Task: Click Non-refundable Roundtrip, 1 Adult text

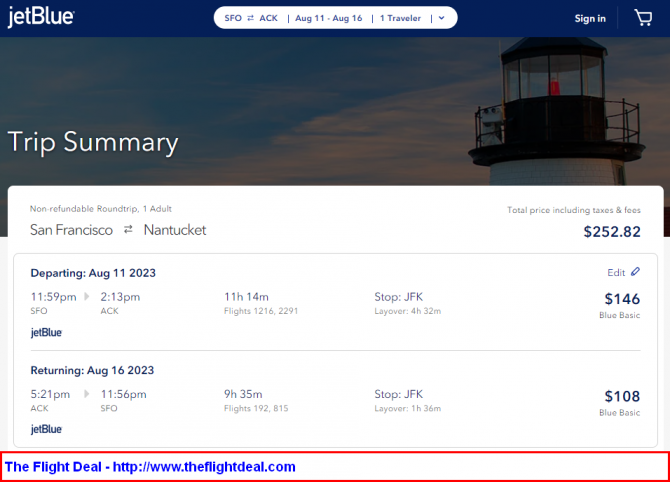Action: tap(101, 209)
